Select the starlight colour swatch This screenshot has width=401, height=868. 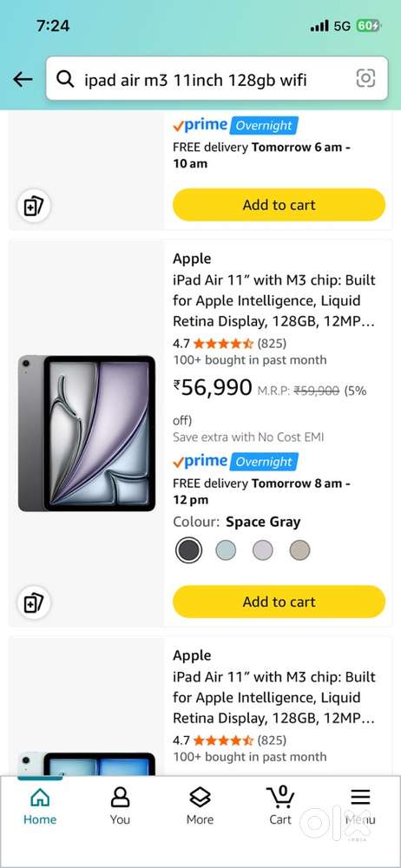pyautogui.click(x=299, y=550)
